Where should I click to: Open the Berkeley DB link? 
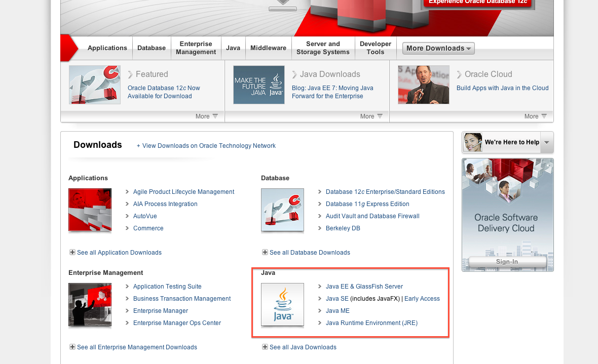click(x=343, y=228)
